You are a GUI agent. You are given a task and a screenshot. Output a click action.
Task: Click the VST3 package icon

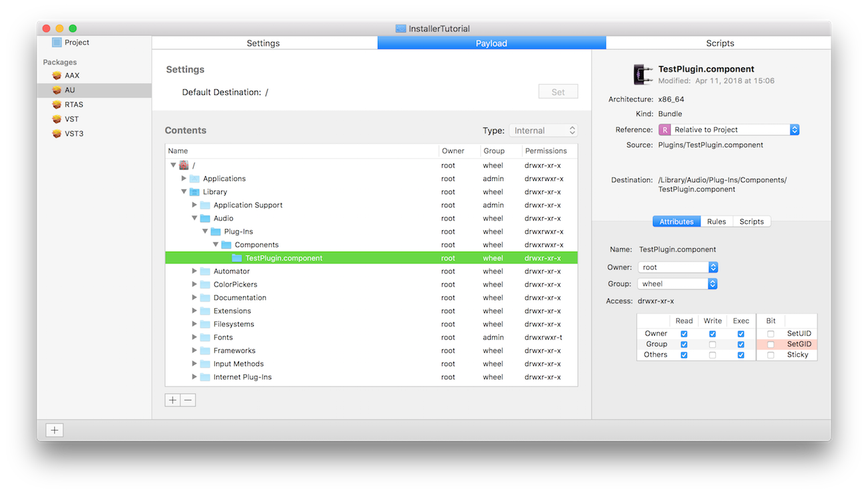[57, 134]
